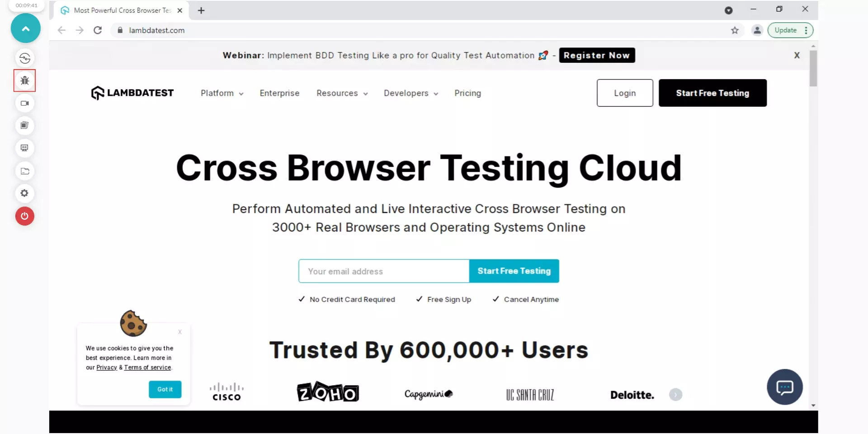This screenshot has width=868, height=434.
Task: Click the switch/sync icon in sidebar
Action: (24, 58)
